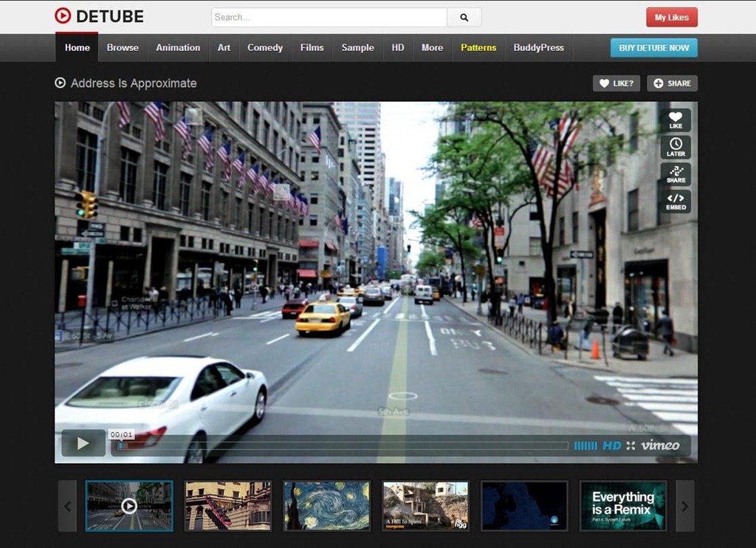Click the DeTube logo
The width and height of the screenshot is (756, 548).
[99, 16]
